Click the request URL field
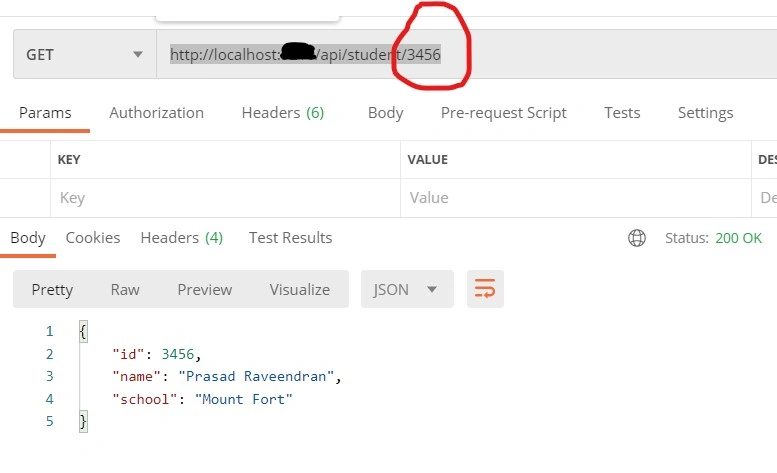This screenshot has width=777, height=473. [x=467, y=54]
